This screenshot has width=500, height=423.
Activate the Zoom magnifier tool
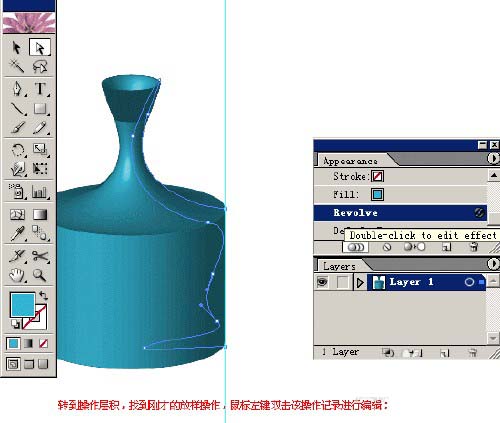pos(40,275)
